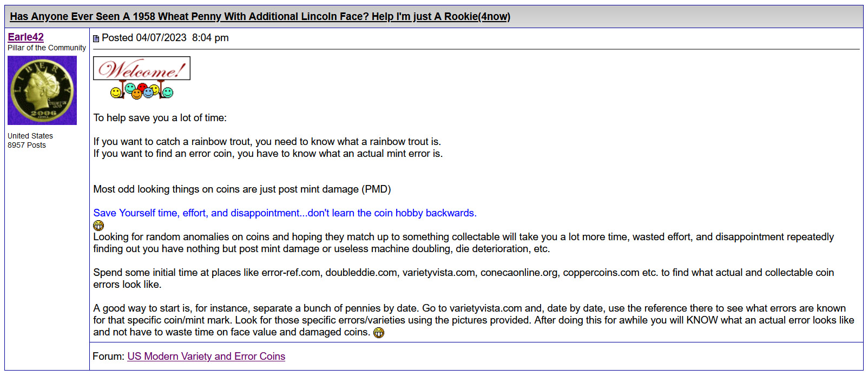The image size is (868, 376).
Task: Click the '8957 Posts' count
Action: click(27, 145)
